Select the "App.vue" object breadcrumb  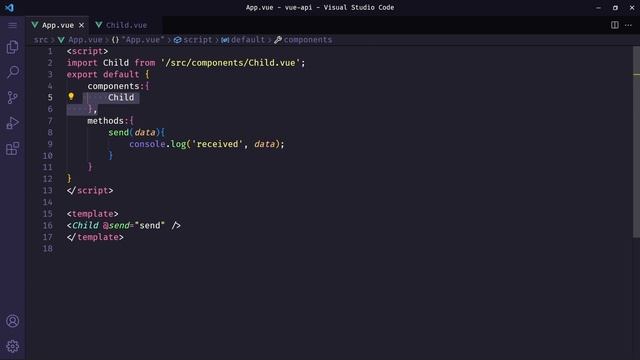tap(142, 40)
